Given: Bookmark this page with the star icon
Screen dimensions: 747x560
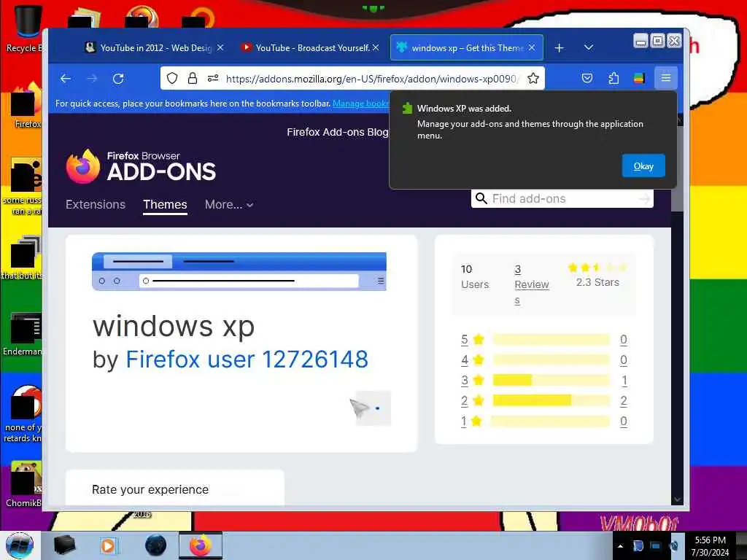Looking at the screenshot, I should point(533,78).
